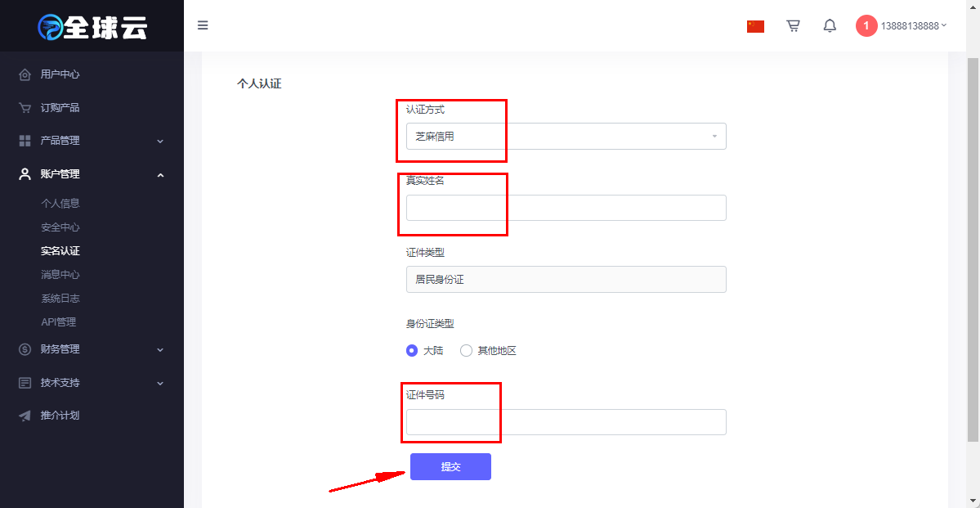Image resolution: width=980 pixels, height=508 pixels.
Task: Click the notification bell icon
Action: click(x=830, y=25)
